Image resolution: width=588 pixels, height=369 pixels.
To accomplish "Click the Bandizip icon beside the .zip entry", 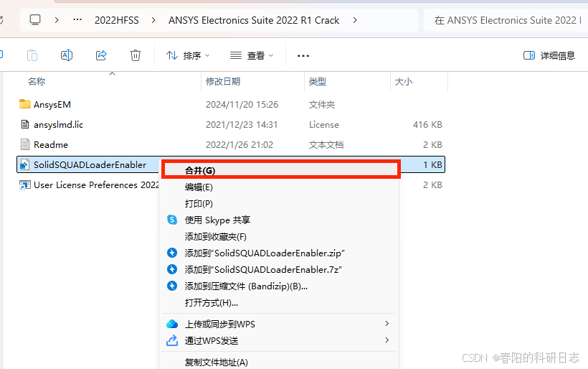I will [x=172, y=253].
